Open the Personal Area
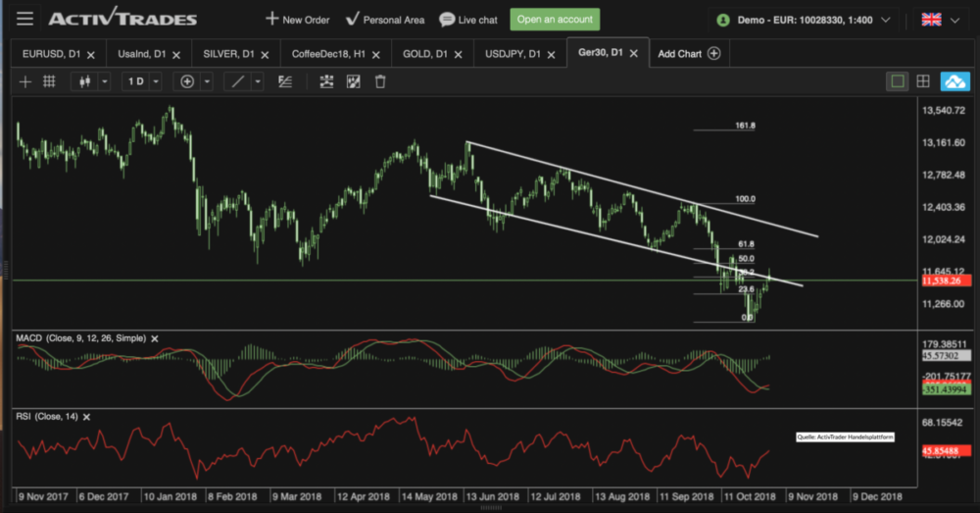Viewport: 980px width, 513px height. pos(385,20)
